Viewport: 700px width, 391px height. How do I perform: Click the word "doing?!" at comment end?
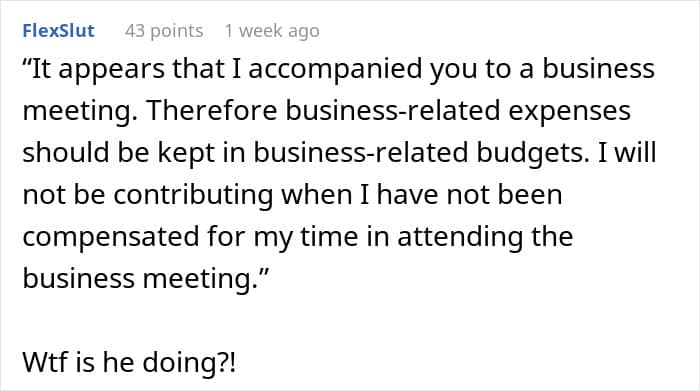click(x=189, y=362)
